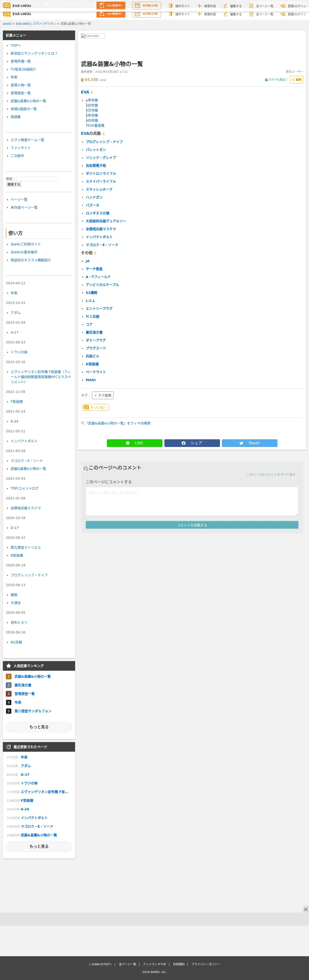The height and width of the screenshot is (980, 309).
Task: Open このページのコメントをすべて見る link
Action: [270, 475]
